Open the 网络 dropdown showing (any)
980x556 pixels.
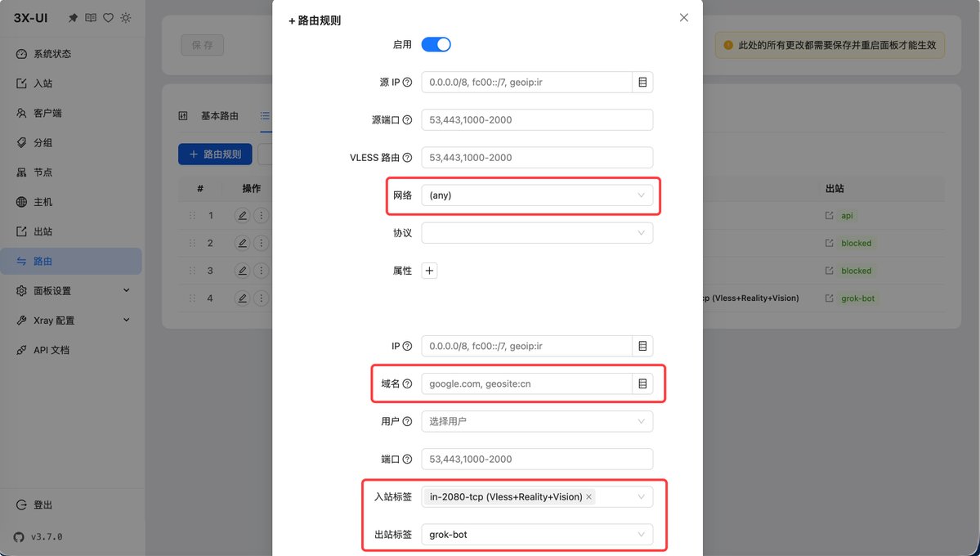coord(537,195)
